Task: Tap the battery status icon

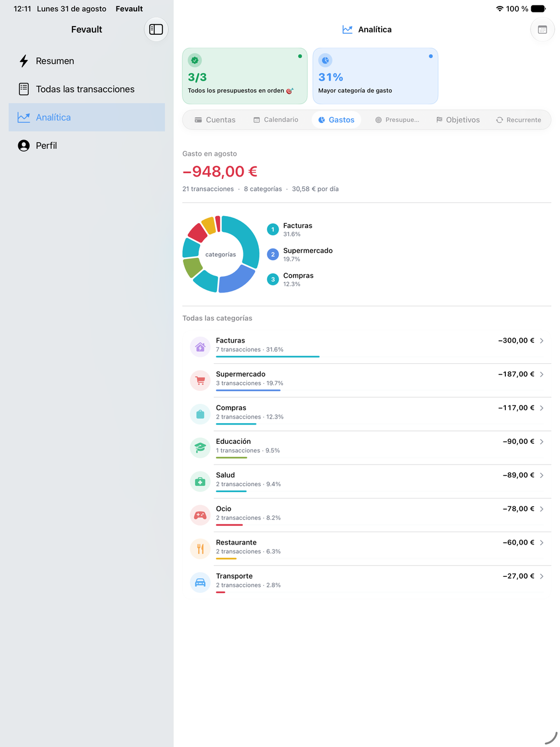Action: click(x=538, y=9)
